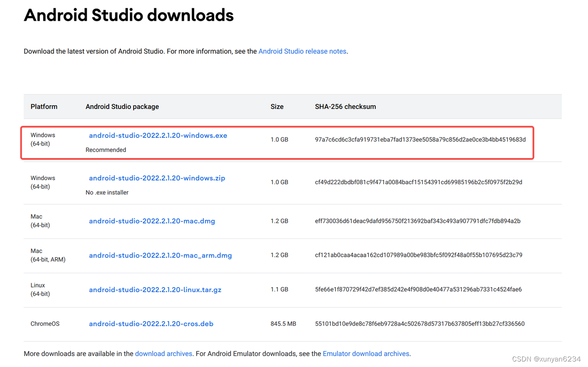
Task: Download android-studio-2022.2.1.20-windows.exe
Action: (158, 136)
